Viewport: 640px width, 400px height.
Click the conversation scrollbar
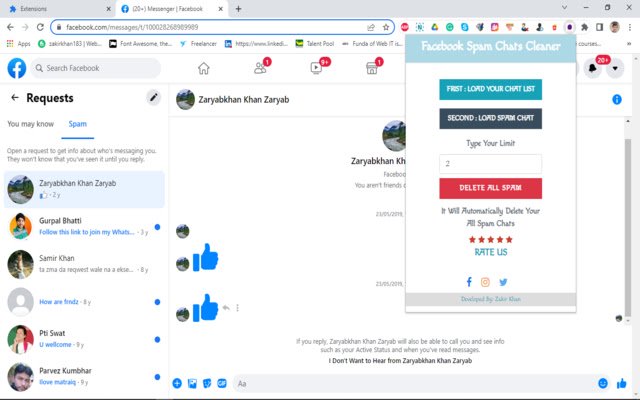628,228
